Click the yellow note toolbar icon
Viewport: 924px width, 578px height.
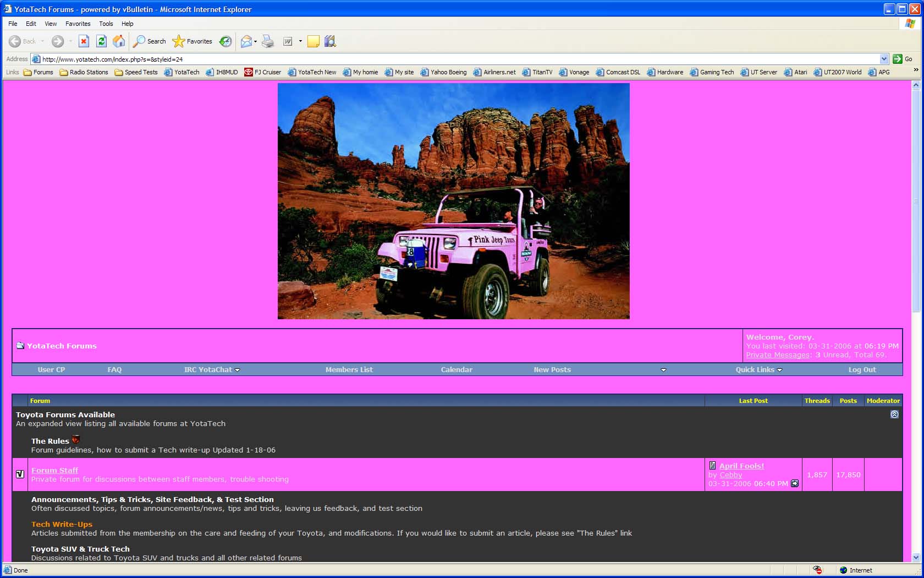click(313, 41)
